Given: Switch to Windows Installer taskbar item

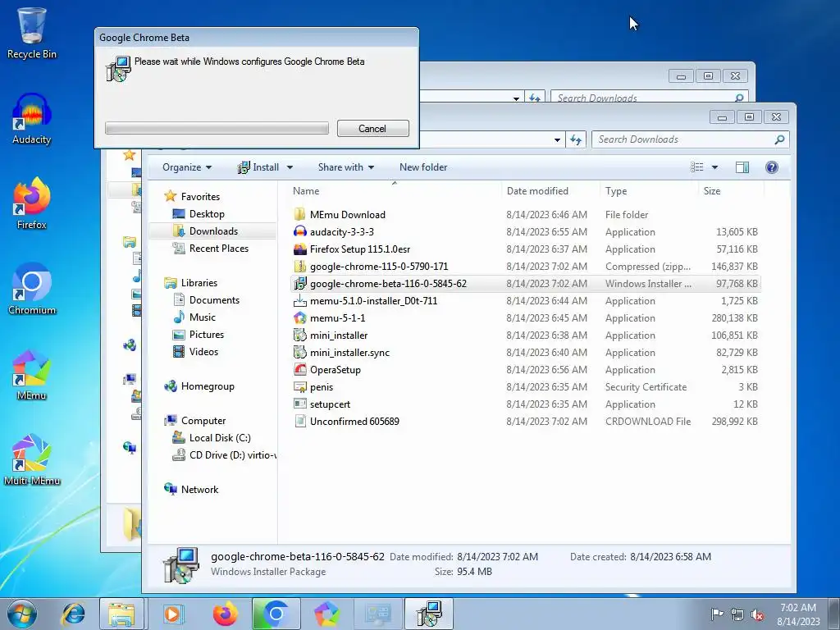Looking at the screenshot, I should pyautogui.click(x=430, y=614).
